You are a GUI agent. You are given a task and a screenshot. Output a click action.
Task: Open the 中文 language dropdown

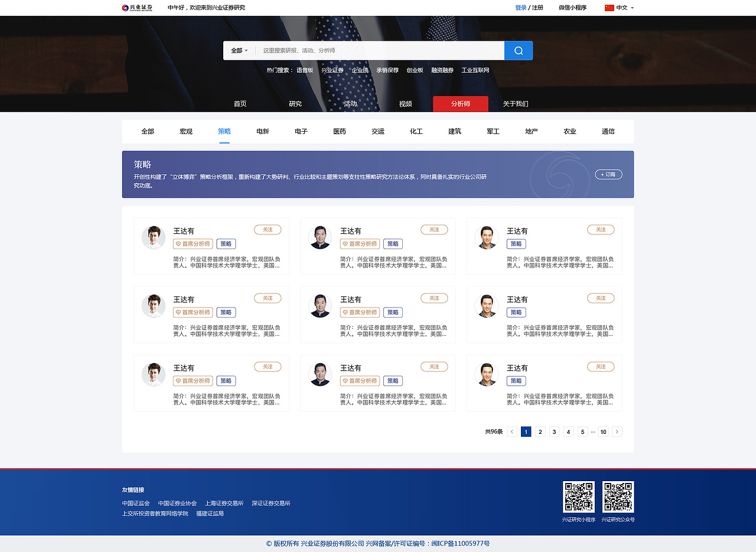point(625,8)
